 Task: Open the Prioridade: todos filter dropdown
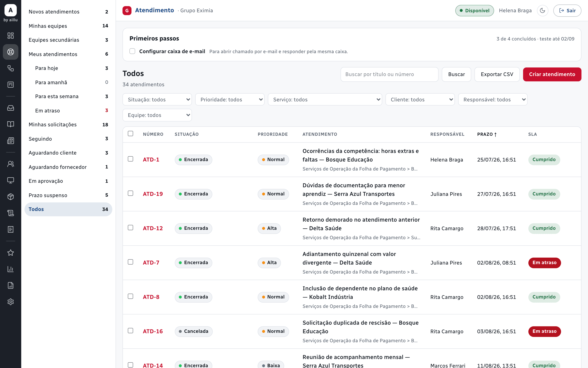[230, 100]
